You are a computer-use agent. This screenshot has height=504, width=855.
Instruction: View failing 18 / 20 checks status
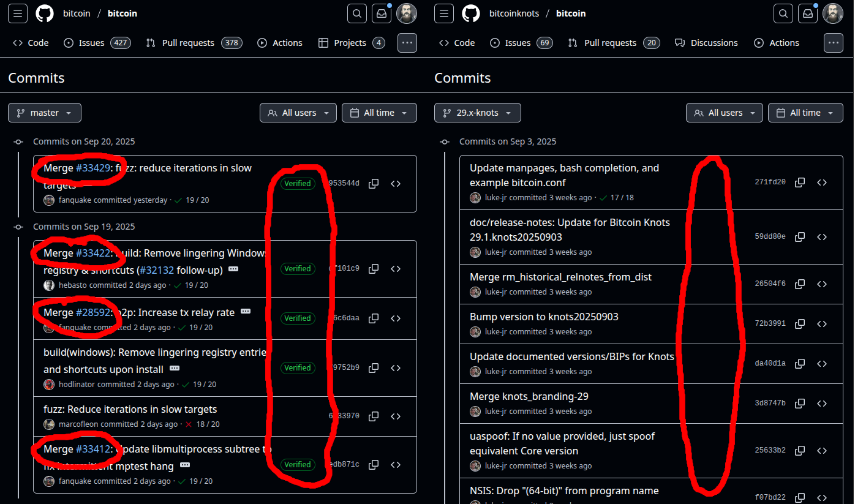pos(203,424)
